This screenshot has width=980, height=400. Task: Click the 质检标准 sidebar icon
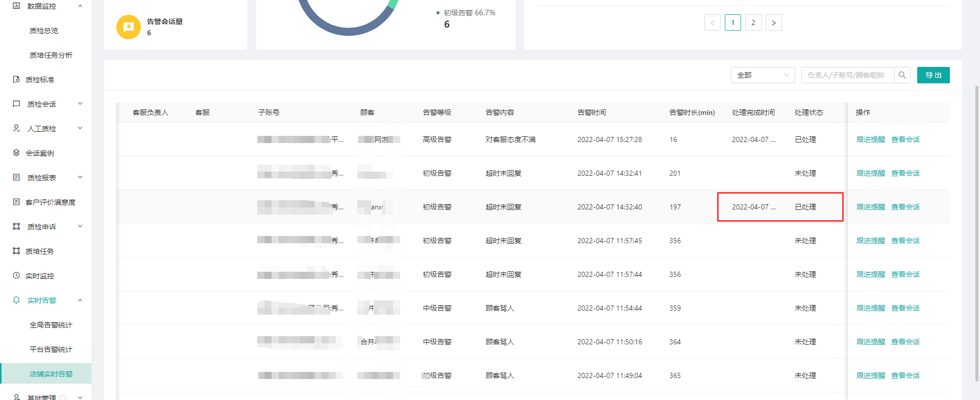[16, 79]
